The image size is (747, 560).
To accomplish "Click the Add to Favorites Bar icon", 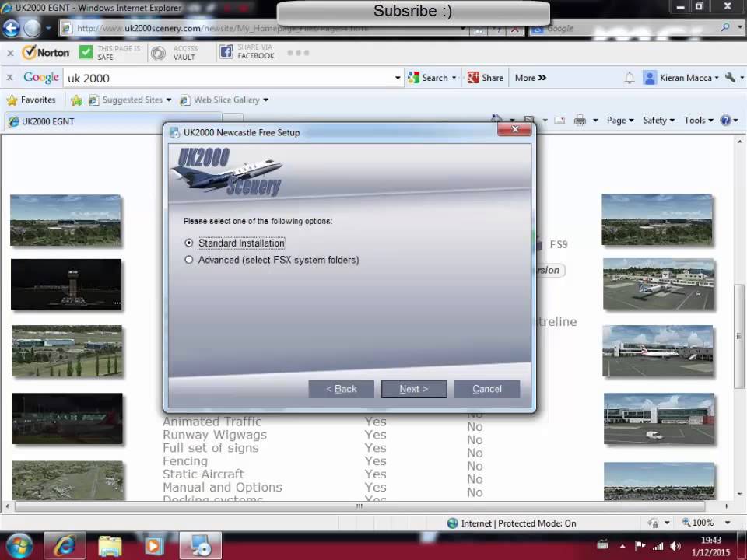I will click(x=76, y=100).
